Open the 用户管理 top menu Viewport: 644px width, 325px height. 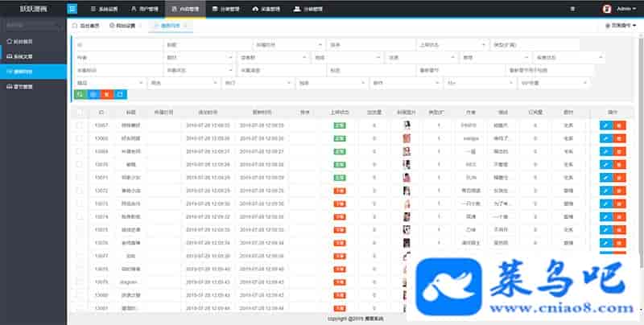(145, 9)
